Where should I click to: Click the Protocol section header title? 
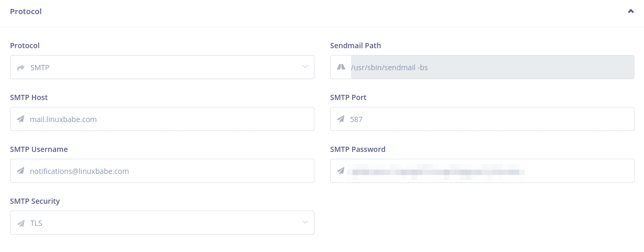tap(26, 12)
